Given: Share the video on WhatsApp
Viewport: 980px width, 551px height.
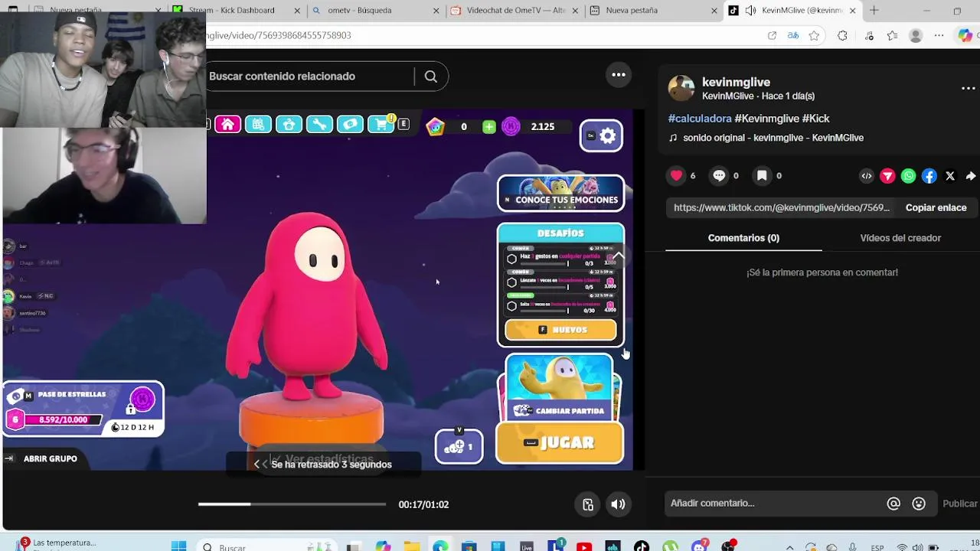Looking at the screenshot, I should tap(908, 176).
